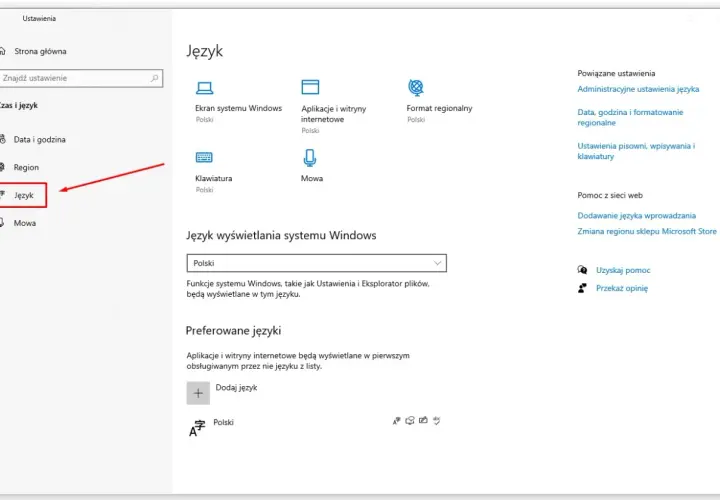Click the Polski language A-character icon
Viewport: 720px width, 500px height.
pyautogui.click(x=197, y=428)
